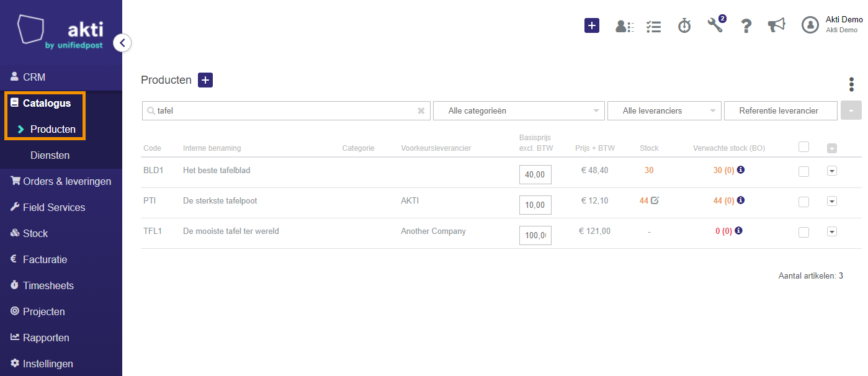This screenshot has height=376, width=868.
Task: Click code TFL1
Action: [x=153, y=231]
